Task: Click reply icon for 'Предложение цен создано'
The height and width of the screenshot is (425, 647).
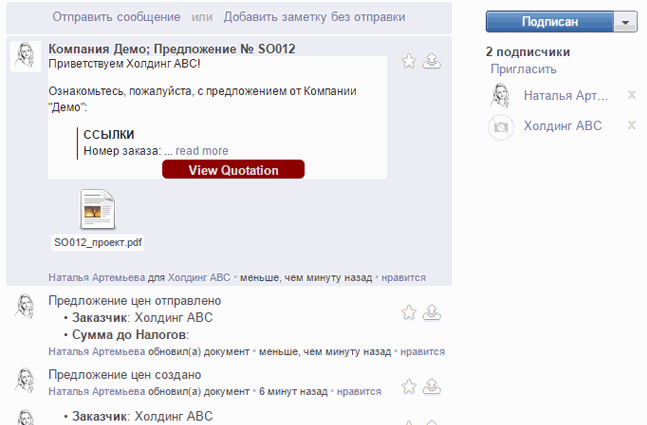Action: point(432,387)
